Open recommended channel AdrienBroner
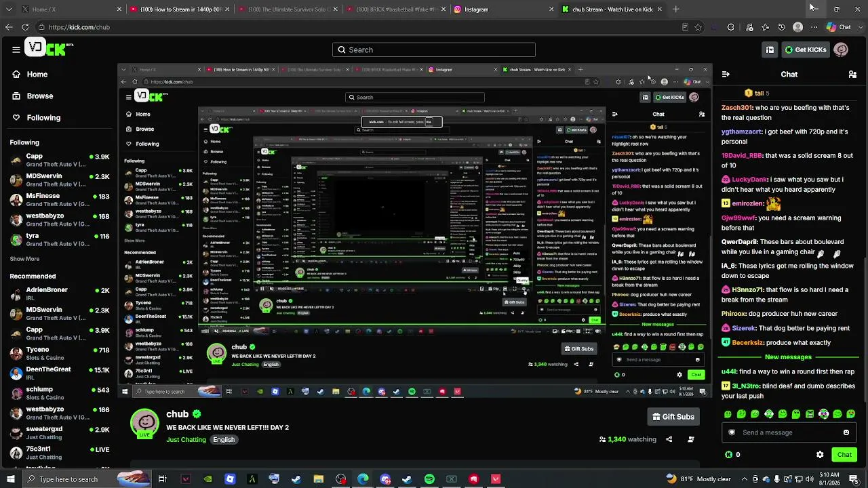 60,294
